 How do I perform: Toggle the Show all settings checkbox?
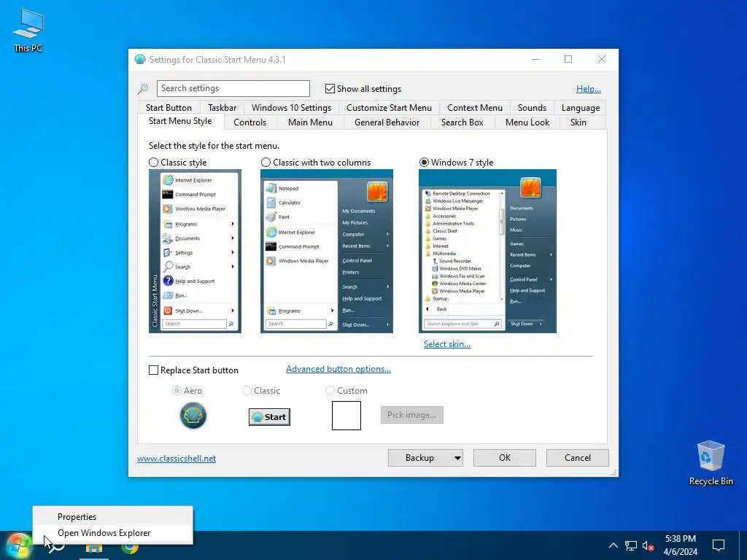tap(330, 88)
